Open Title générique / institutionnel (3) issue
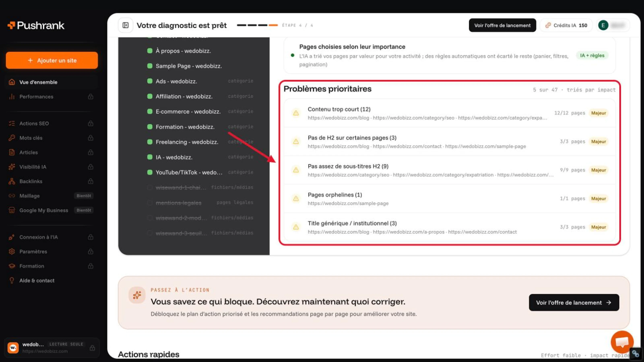 click(450, 227)
